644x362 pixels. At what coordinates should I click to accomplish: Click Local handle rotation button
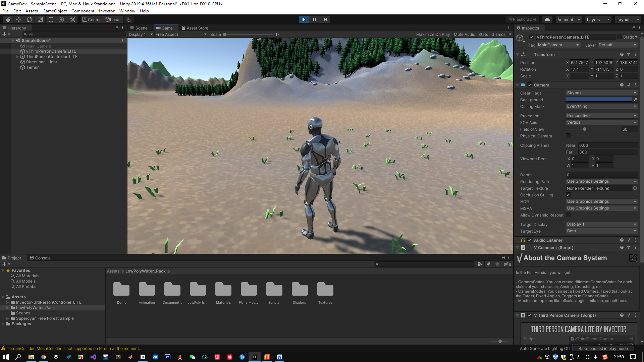tap(113, 19)
